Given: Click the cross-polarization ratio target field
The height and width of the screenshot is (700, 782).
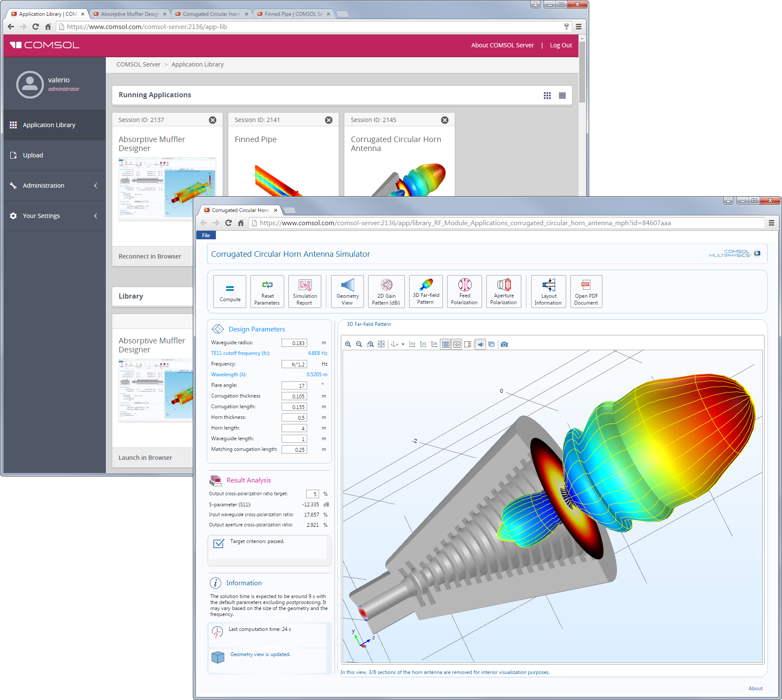Looking at the screenshot, I should [x=313, y=494].
